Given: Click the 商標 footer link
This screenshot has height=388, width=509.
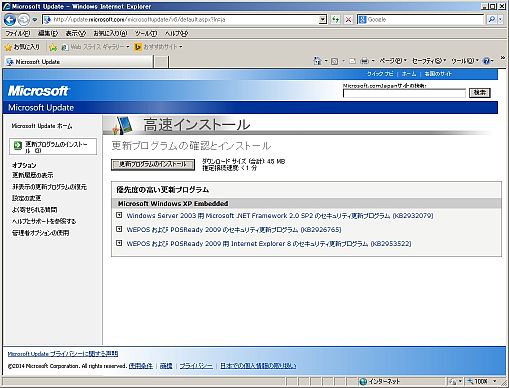Looking at the screenshot, I should point(166,366).
